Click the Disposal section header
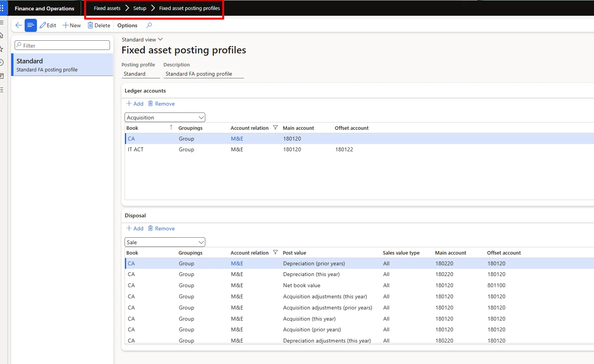The width and height of the screenshot is (594, 364). click(x=135, y=215)
